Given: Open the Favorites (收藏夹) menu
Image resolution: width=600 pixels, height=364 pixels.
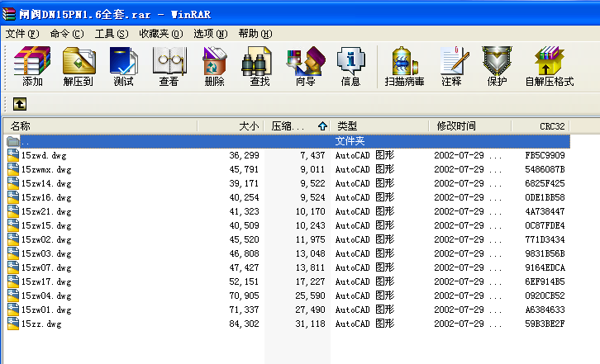Looking at the screenshot, I should [x=161, y=34].
